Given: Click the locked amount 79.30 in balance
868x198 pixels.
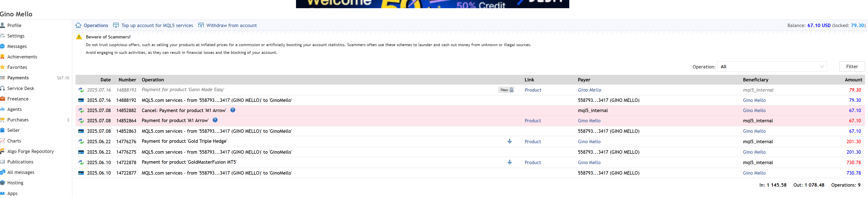Looking at the screenshot, I should 858,25.
